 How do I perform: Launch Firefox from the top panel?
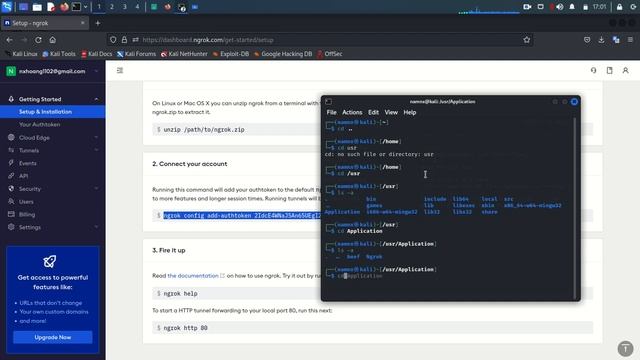[64, 7]
